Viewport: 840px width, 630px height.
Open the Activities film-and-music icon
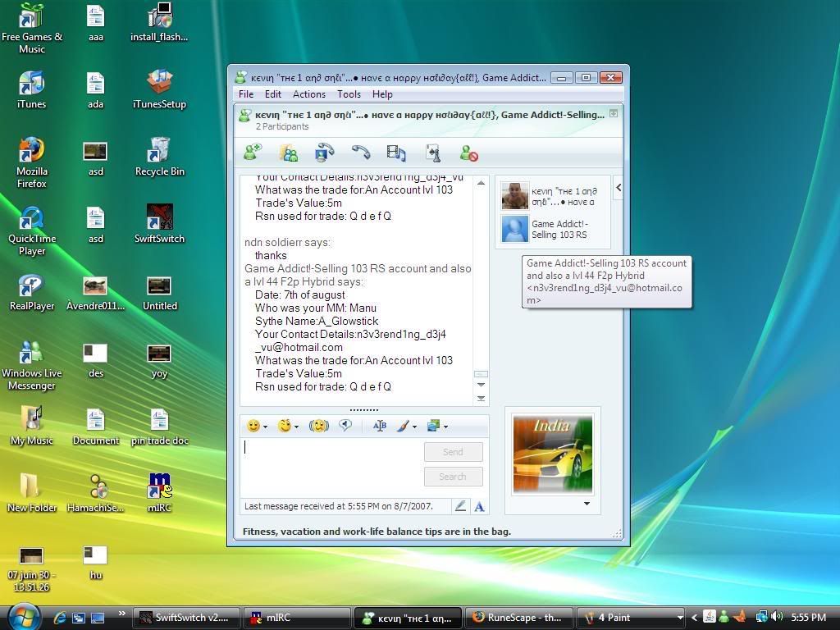click(396, 153)
